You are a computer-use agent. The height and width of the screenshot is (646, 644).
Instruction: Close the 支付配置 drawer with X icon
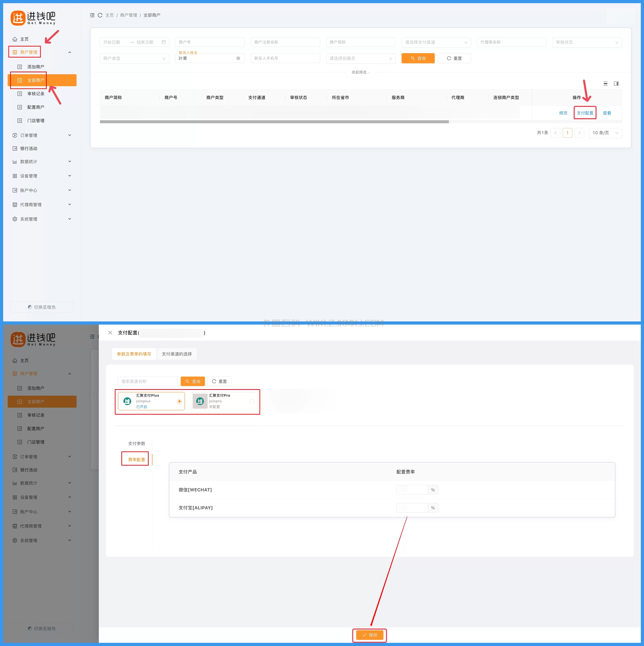tap(110, 333)
